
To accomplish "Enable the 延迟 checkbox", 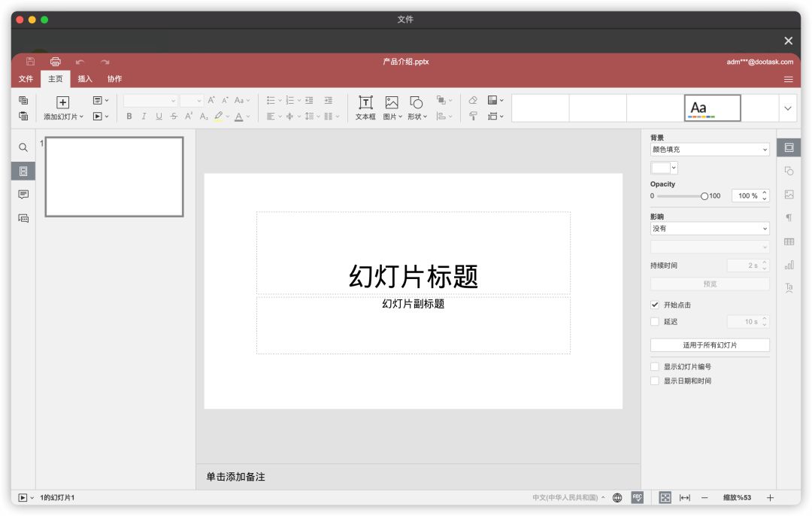I will click(x=655, y=321).
